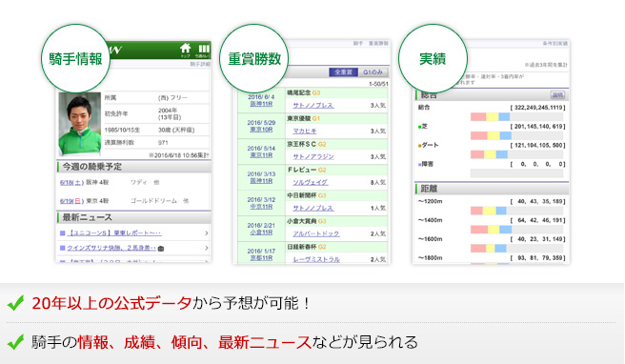Viewport: 625px width, 364px height.
Task: Click the 騎手 breadcrumb above the graded-wins list
Action: pos(358,43)
